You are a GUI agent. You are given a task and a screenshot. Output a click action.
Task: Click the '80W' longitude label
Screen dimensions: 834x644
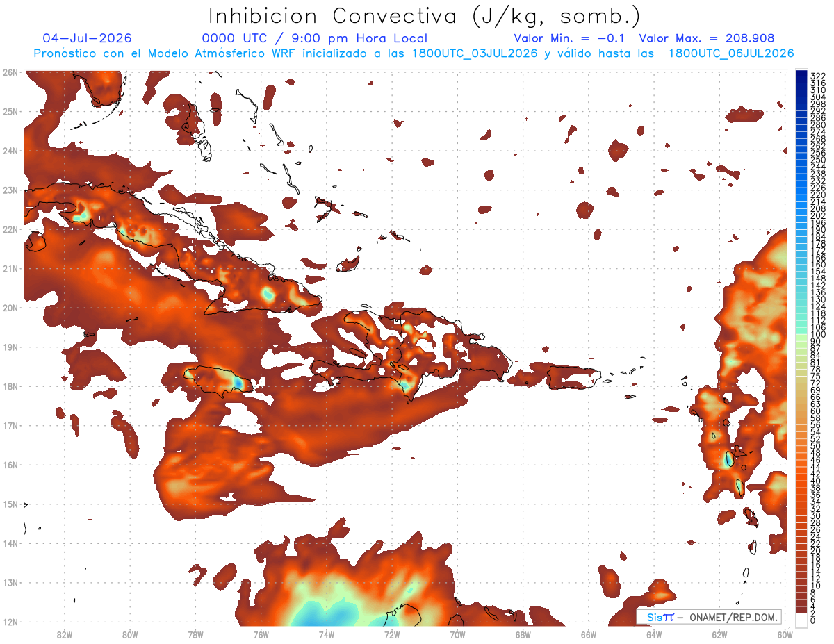(129, 634)
